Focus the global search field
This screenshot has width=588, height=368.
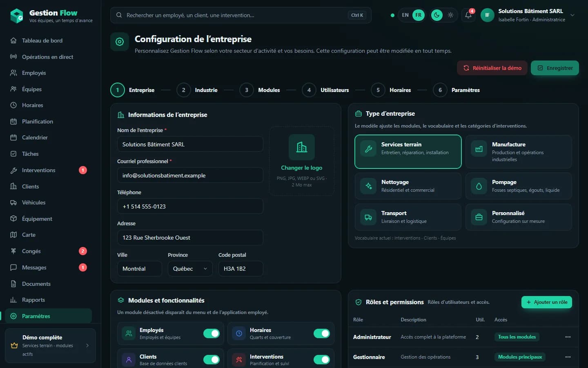241,15
